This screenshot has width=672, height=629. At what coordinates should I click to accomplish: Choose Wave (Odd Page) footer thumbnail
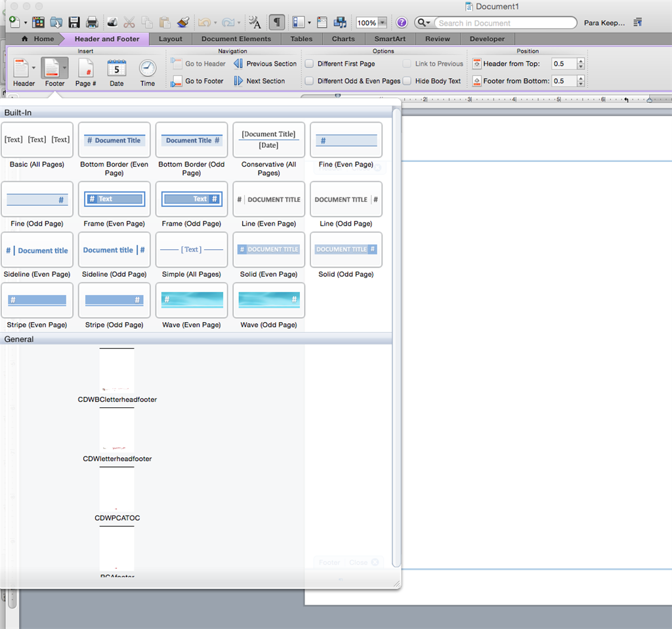[x=268, y=300]
